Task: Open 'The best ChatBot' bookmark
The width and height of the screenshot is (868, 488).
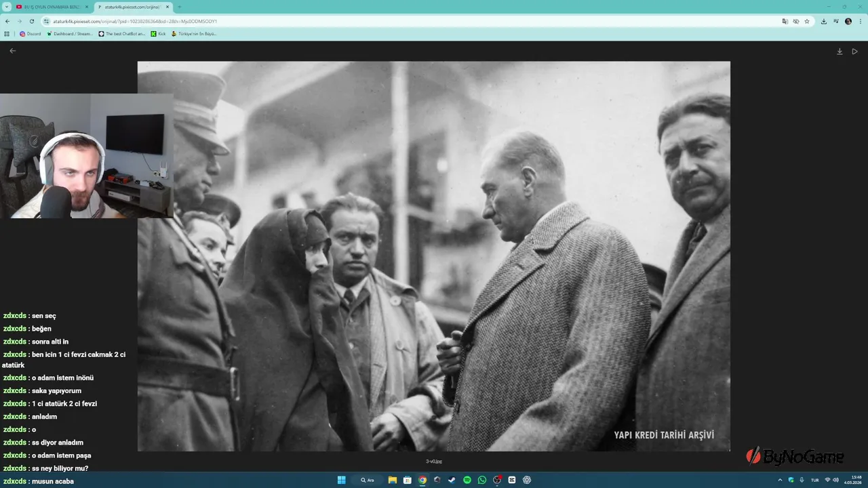Action: pyautogui.click(x=122, y=33)
